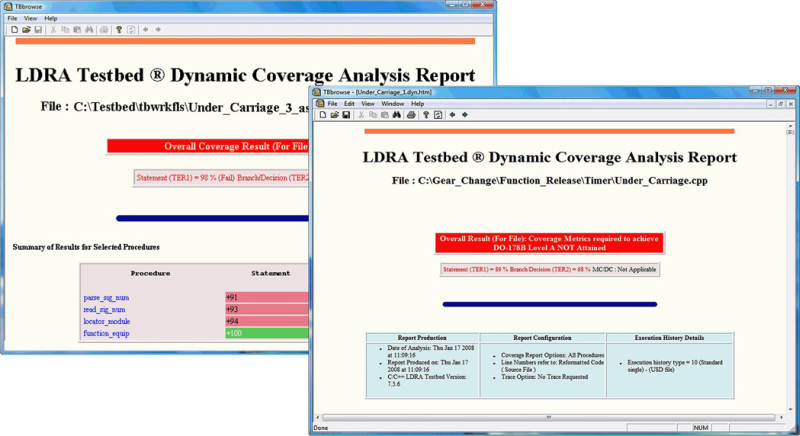Click the Find binoculars icon in front window
The height and width of the screenshot is (436, 800).
pyautogui.click(x=396, y=115)
